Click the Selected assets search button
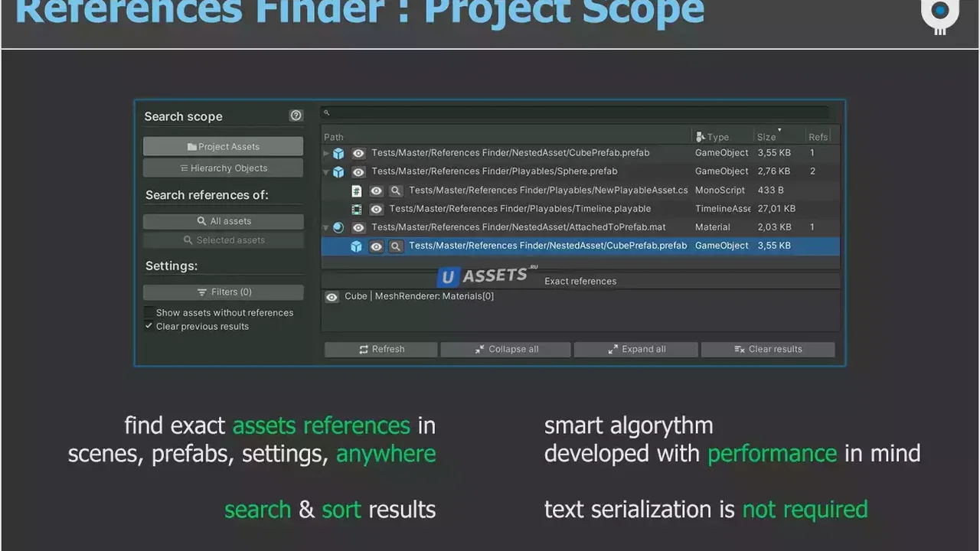 (x=223, y=240)
